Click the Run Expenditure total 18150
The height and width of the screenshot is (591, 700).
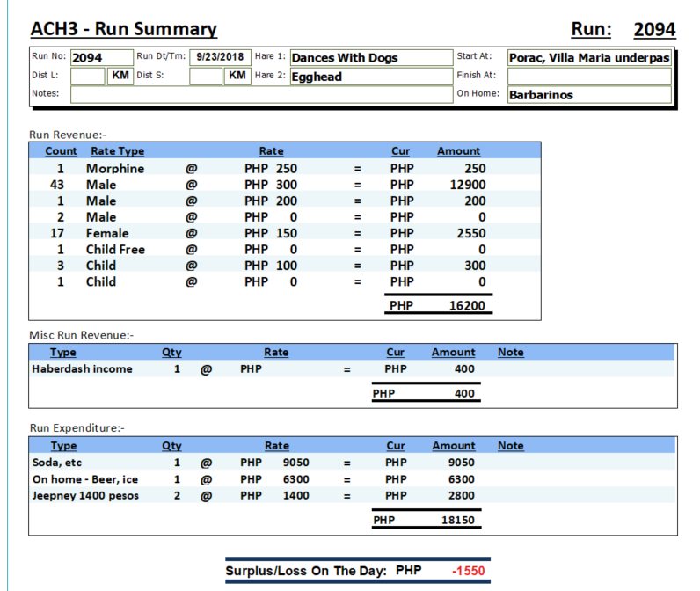tap(457, 520)
